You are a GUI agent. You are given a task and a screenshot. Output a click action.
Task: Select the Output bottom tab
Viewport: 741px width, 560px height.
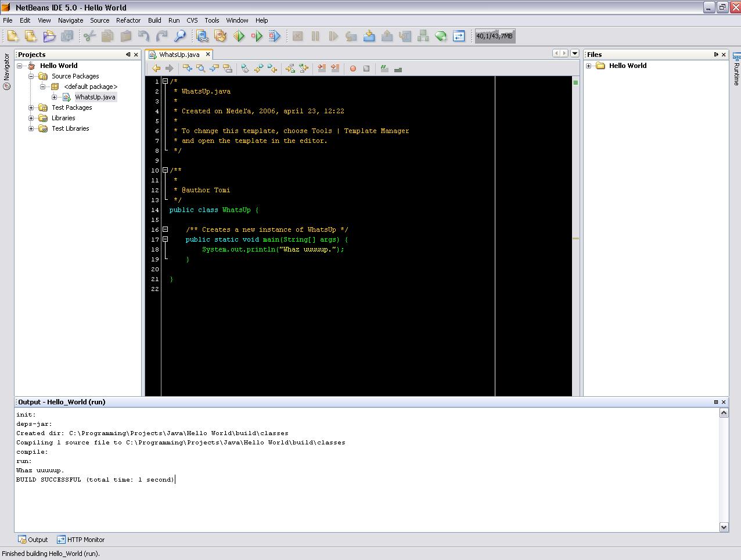click(33, 540)
